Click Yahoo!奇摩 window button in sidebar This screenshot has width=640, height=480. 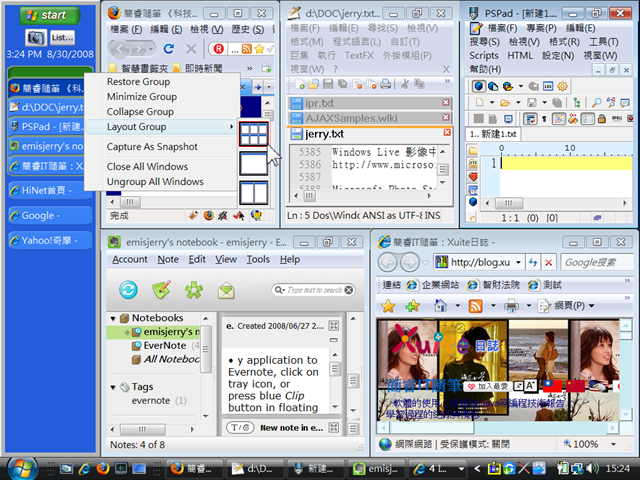50,240
